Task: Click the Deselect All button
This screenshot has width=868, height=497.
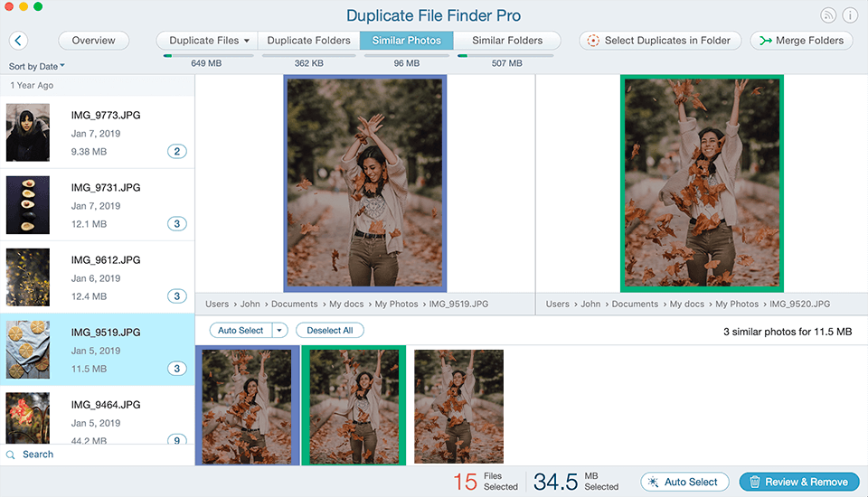Action: tap(330, 331)
